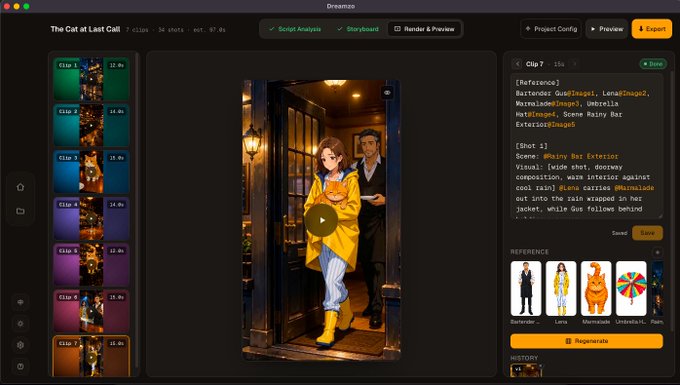The width and height of the screenshot is (680, 385).
Task: Select Clip 7 thumbnail
Action: click(92, 356)
